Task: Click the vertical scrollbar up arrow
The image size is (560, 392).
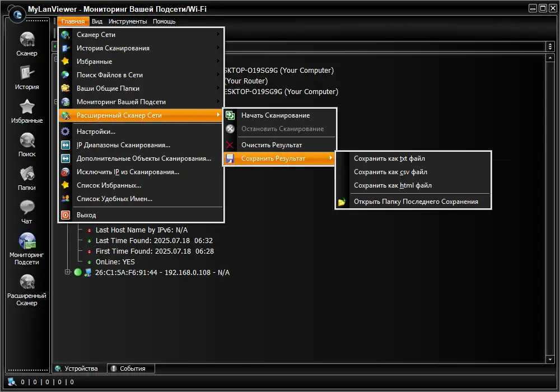Action: point(550,58)
